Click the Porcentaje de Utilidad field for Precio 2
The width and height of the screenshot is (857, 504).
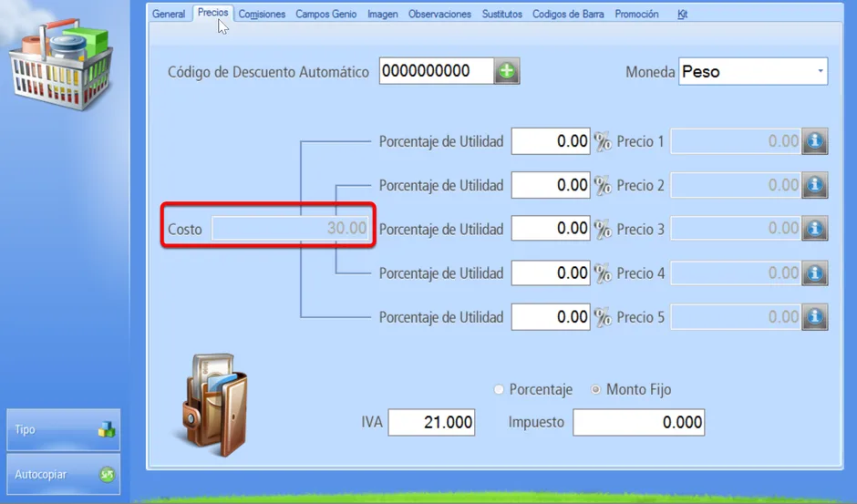(x=551, y=185)
